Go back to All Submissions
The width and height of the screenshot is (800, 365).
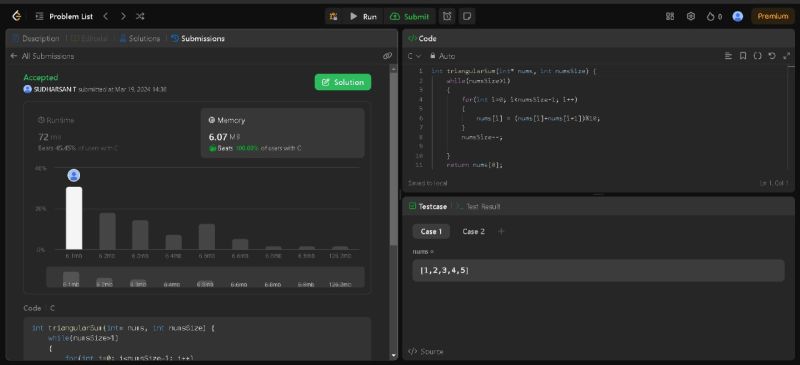pos(42,56)
